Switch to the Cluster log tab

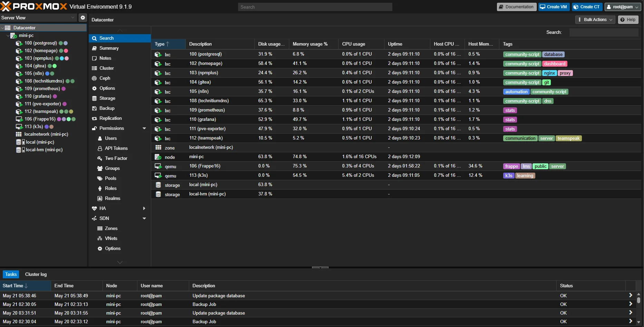[x=36, y=275]
